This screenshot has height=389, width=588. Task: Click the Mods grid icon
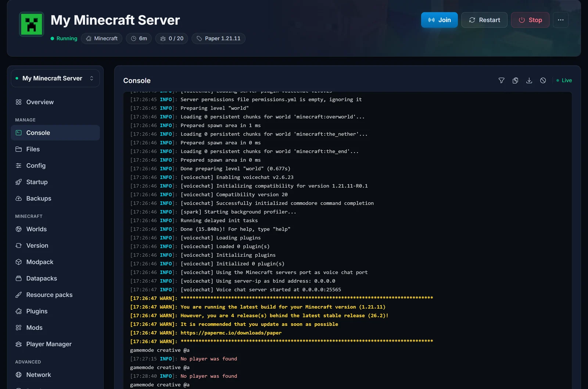[19, 328]
